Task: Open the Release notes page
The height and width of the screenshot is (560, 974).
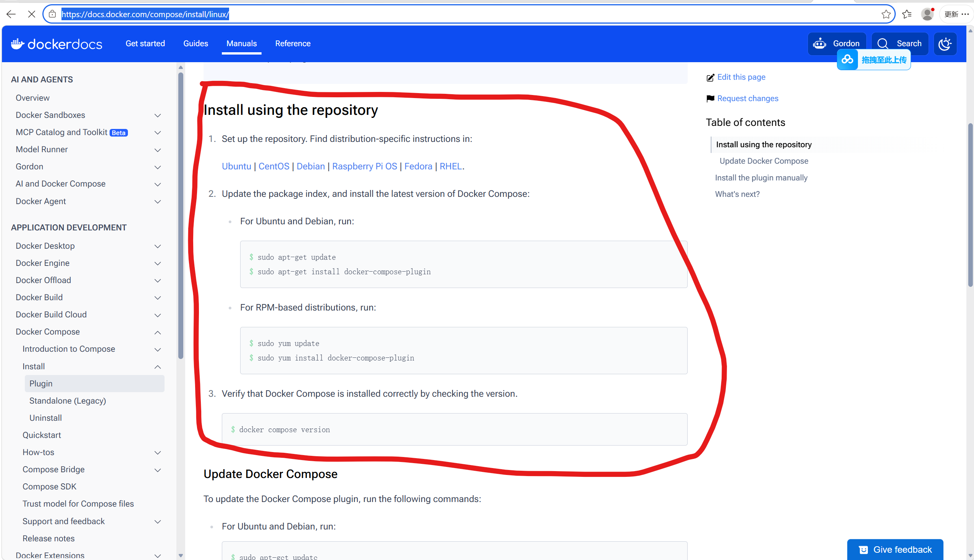Action: click(x=48, y=539)
